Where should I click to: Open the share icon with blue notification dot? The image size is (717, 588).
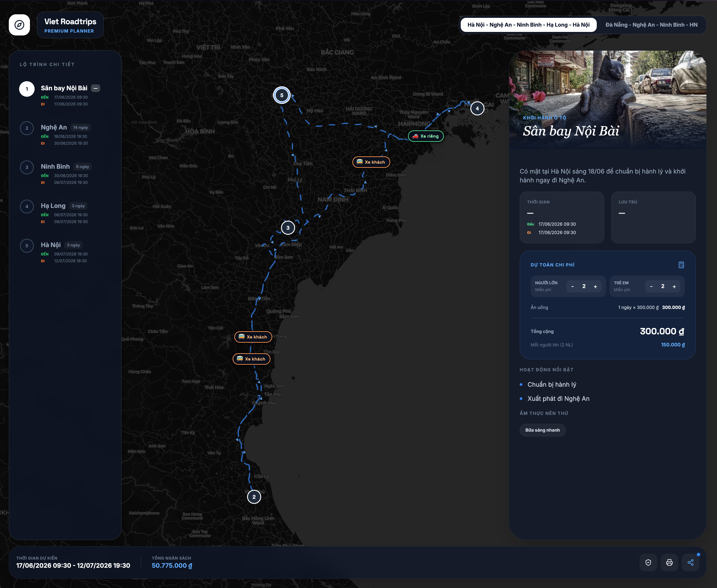691,562
